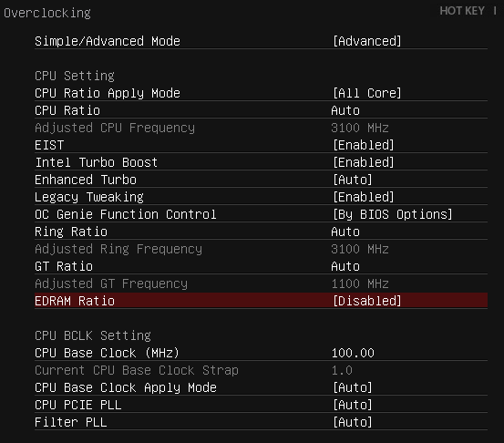
Task: Toggle Intel Turbo Boost [Enabled] value
Action: pos(364,162)
